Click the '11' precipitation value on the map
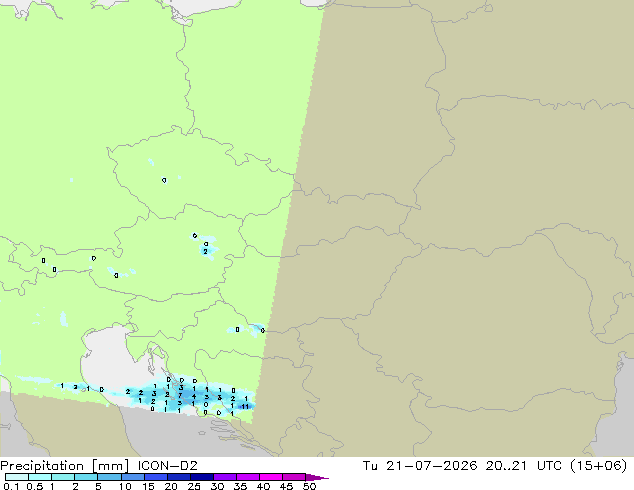 (x=245, y=406)
